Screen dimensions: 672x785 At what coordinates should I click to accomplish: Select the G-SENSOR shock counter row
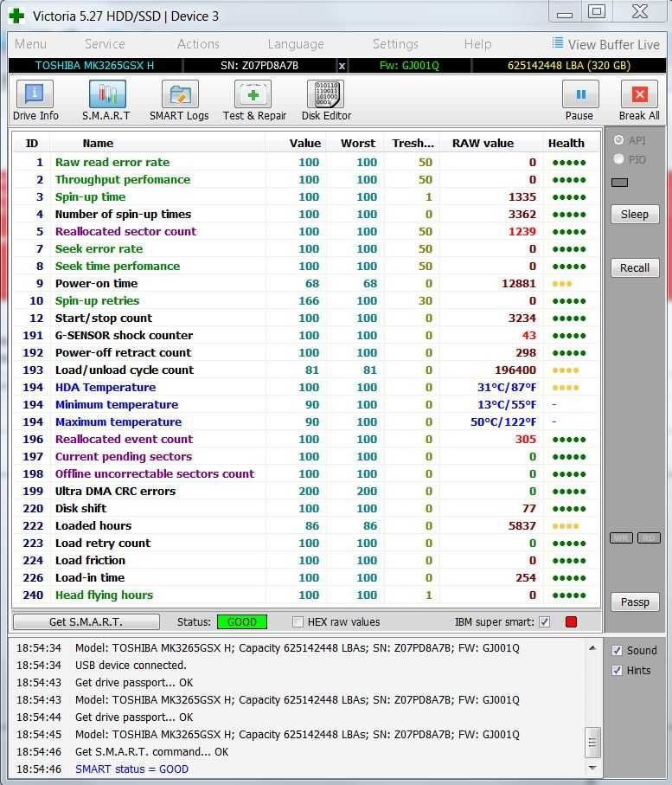pyautogui.click(x=305, y=336)
